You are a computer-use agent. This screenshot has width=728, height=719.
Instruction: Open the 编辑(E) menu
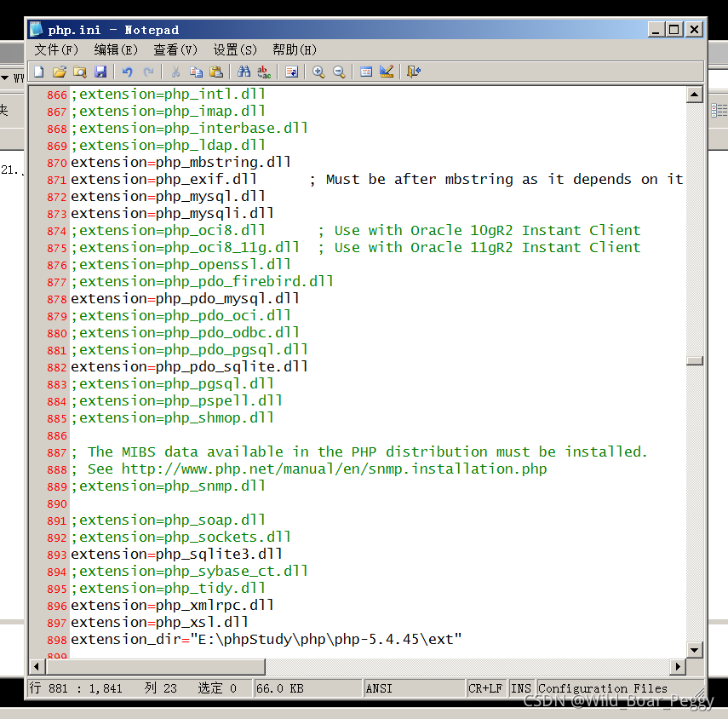coord(116,49)
